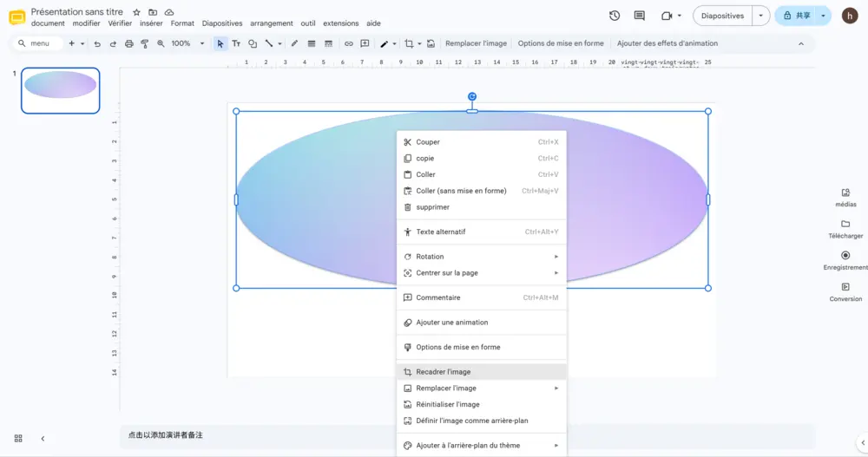Open the arrangement menu
The image size is (868, 457).
point(271,23)
